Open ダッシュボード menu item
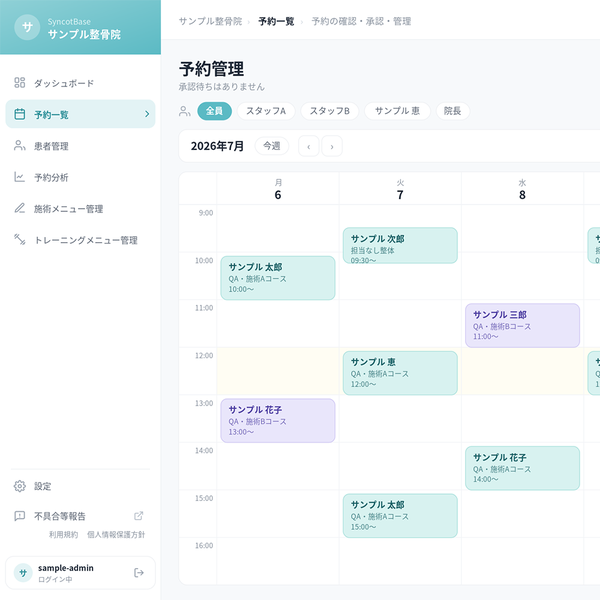The width and height of the screenshot is (600, 600). pos(80,83)
